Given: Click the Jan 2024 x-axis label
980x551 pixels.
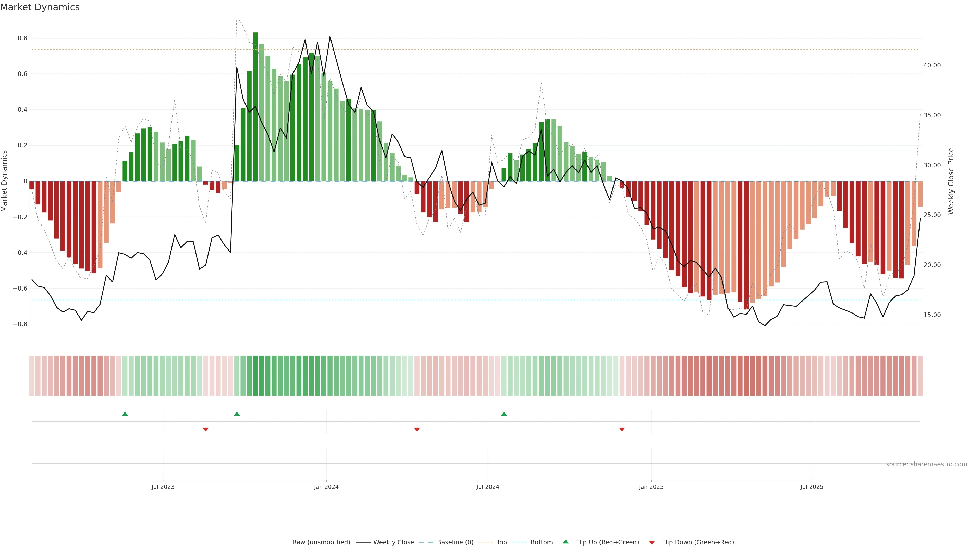Looking at the screenshot, I should 326,487.
